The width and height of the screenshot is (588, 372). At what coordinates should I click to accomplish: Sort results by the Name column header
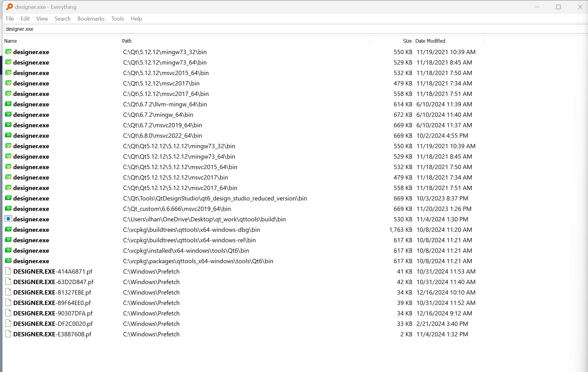pyautogui.click(x=61, y=41)
